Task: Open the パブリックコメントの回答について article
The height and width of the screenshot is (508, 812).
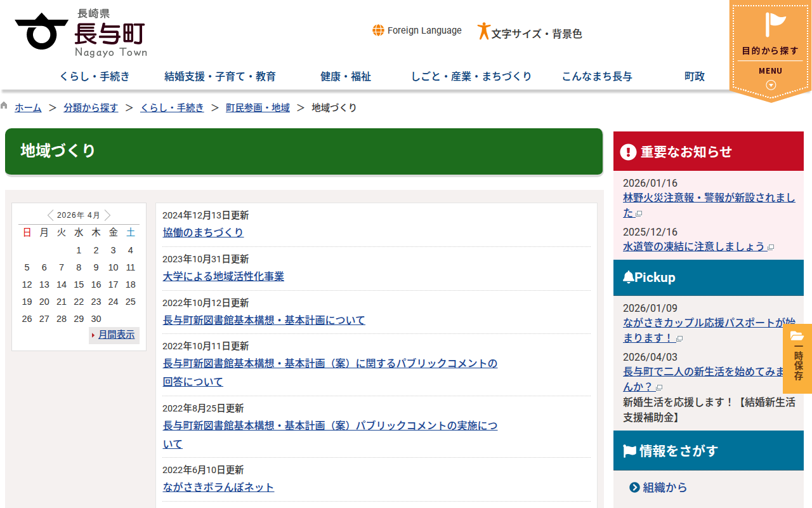Action: [x=330, y=373]
